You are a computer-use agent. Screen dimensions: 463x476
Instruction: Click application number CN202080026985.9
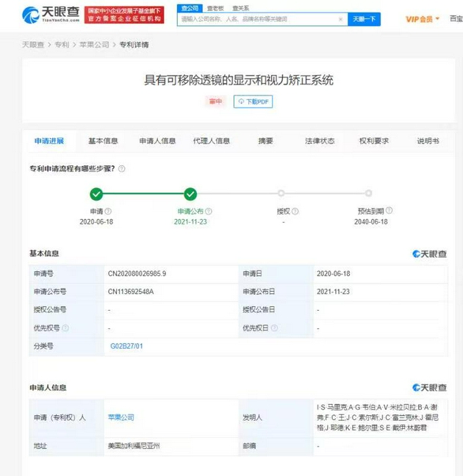pyautogui.click(x=137, y=273)
